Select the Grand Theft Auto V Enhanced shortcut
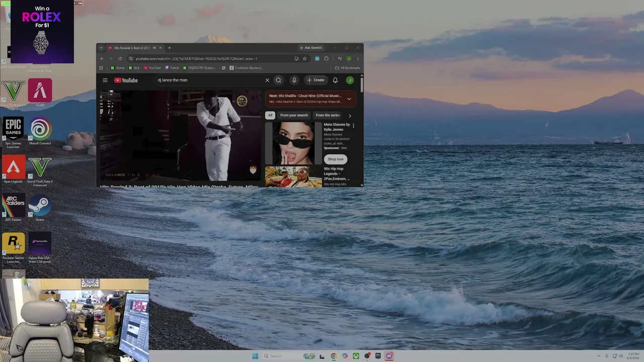 tap(40, 171)
